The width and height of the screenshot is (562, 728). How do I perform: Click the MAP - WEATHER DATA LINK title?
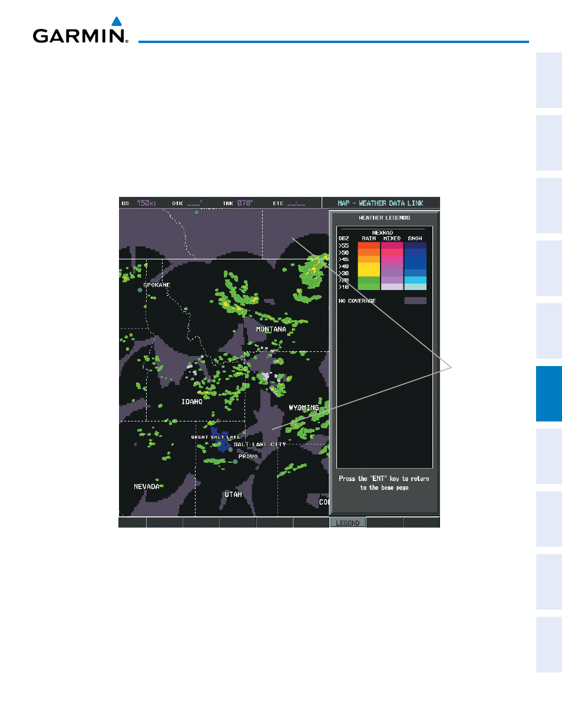coord(381,203)
